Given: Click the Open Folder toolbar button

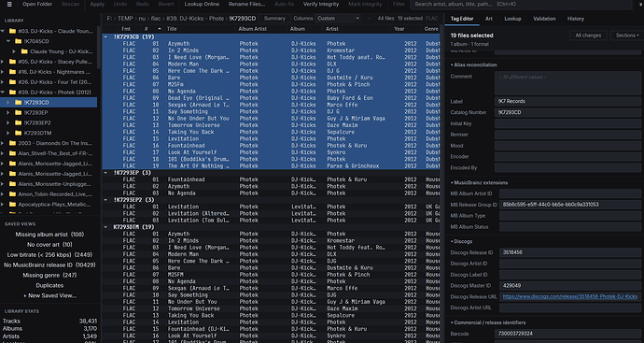Looking at the screenshot, I should pos(37,4).
